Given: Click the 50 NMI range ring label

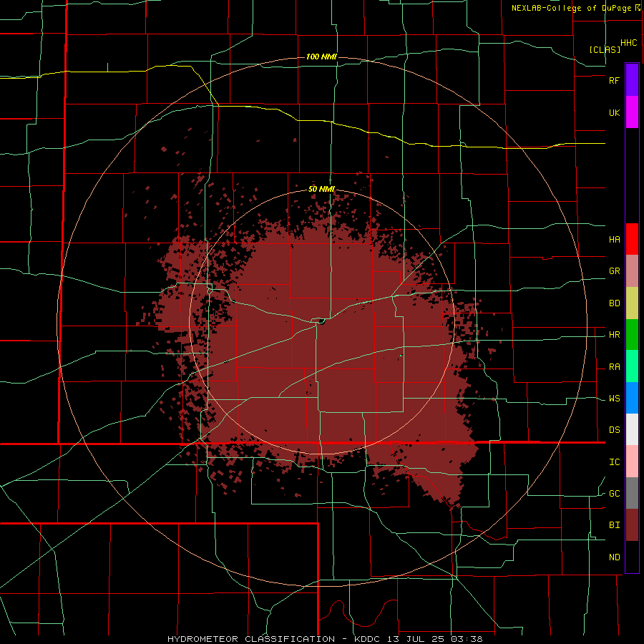Looking at the screenshot, I should click(x=321, y=190).
